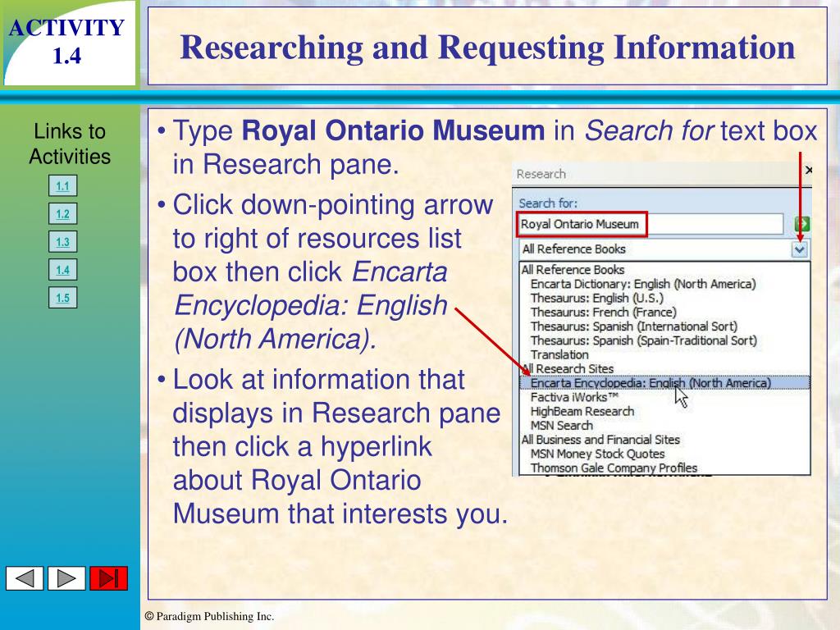Click the Research pane title
840x630 pixels.
pos(541,174)
